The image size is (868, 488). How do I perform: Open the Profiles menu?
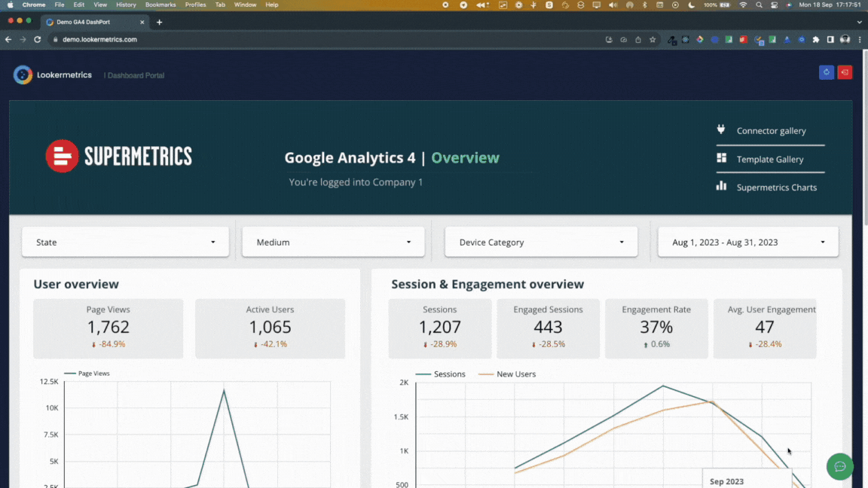click(195, 5)
